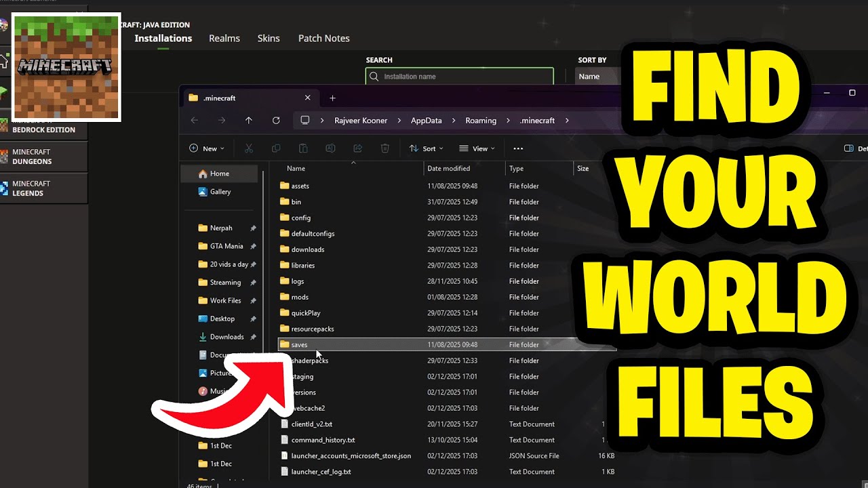Click the Paste clipboard icon
868x488 pixels.
coord(303,148)
